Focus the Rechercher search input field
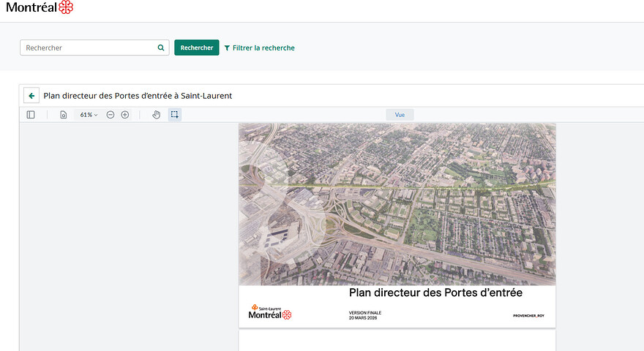644x351 pixels. pyautogui.click(x=94, y=48)
